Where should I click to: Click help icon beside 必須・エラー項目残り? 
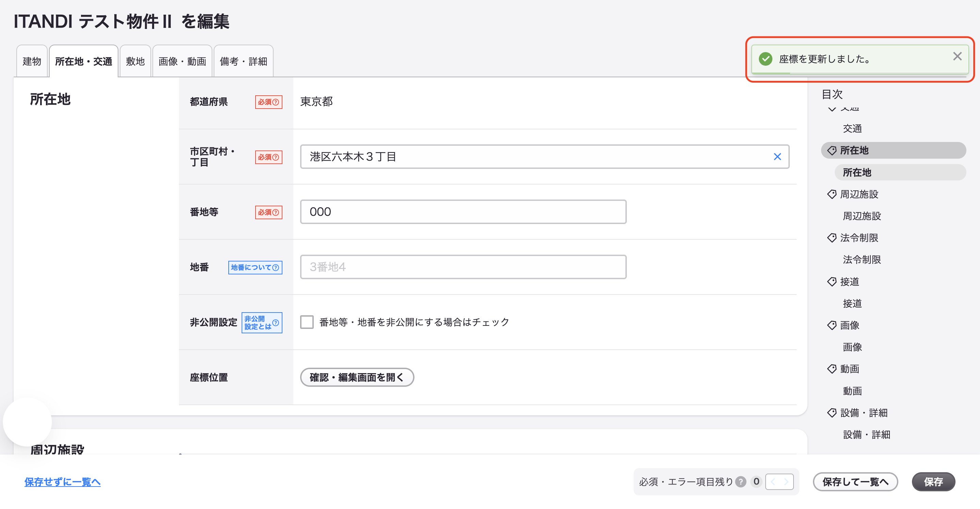[x=740, y=481]
